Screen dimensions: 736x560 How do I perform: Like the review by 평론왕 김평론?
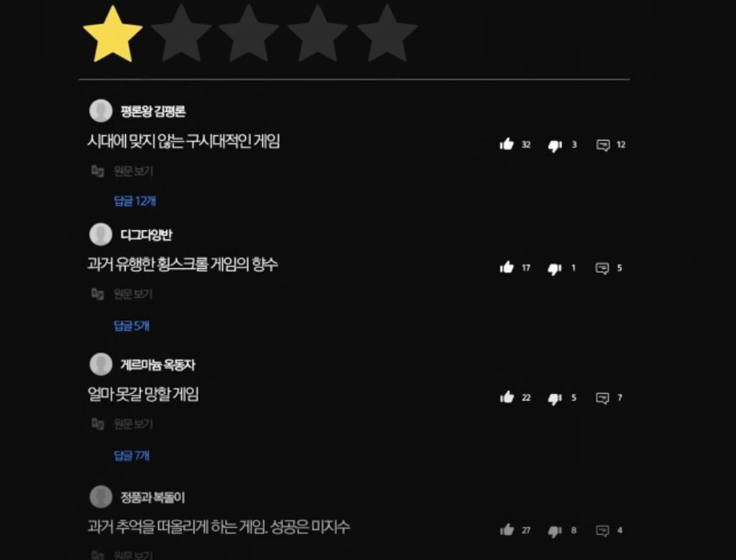pyautogui.click(x=507, y=144)
